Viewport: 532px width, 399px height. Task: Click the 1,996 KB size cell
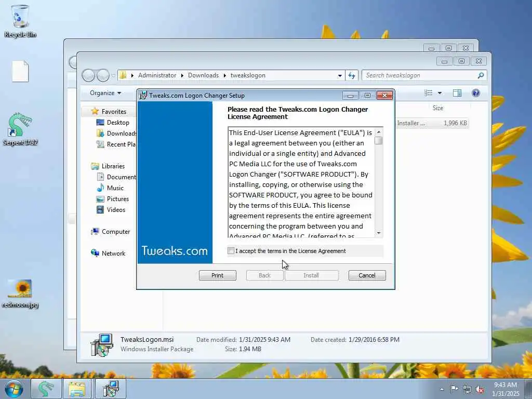pos(455,123)
